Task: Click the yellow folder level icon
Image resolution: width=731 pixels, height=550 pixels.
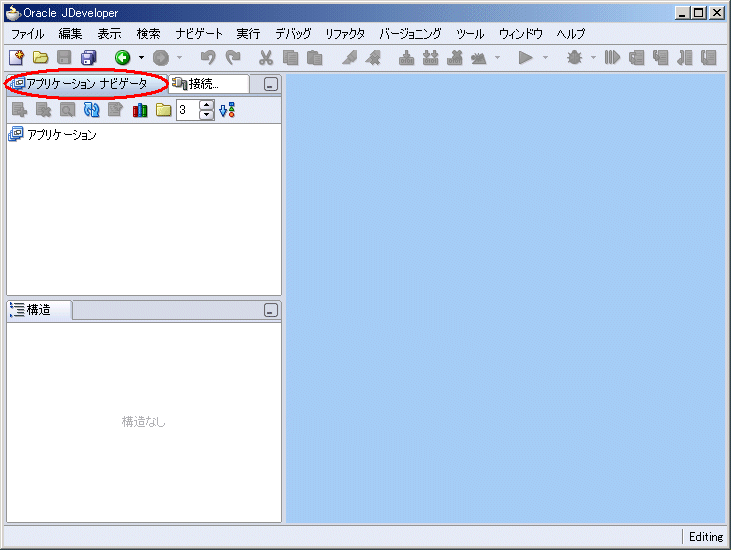Action: coord(164,110)
